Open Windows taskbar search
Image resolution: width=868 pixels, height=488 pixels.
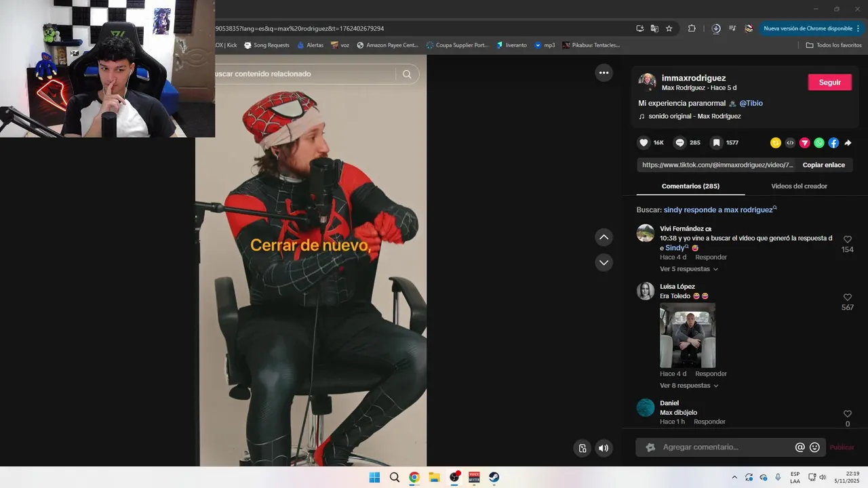click(x=394, y=477)
